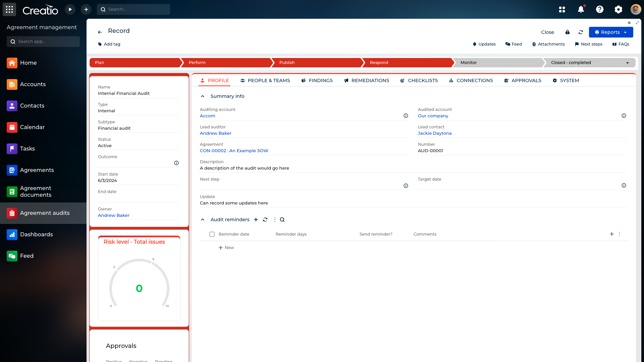The width and height of the screenshot is (644, 362).
Task: Open reminders table column options
Action: coord(620,234)
